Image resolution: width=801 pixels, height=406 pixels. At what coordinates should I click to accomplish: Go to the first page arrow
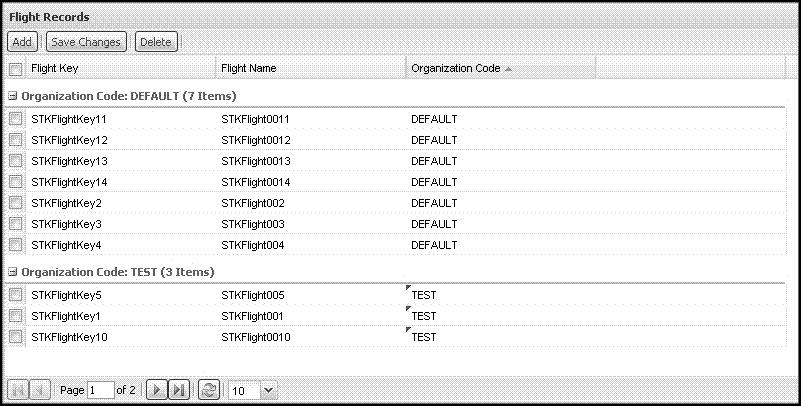[18, 391]
